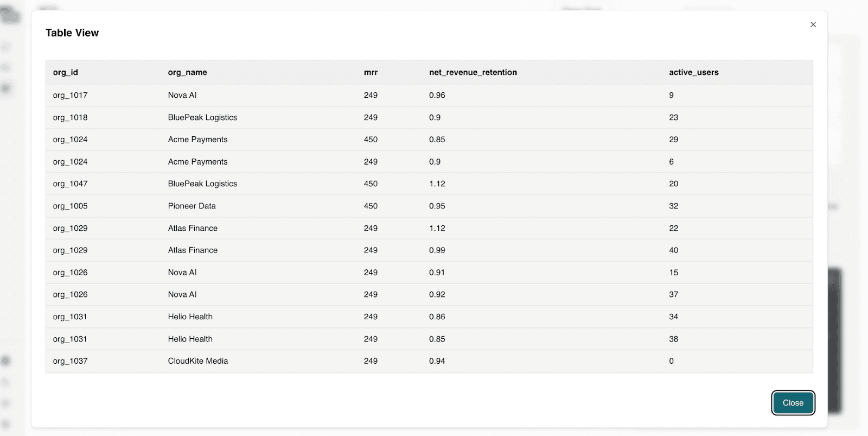Click Nova AI in the org_1017 row

(182, 95)
